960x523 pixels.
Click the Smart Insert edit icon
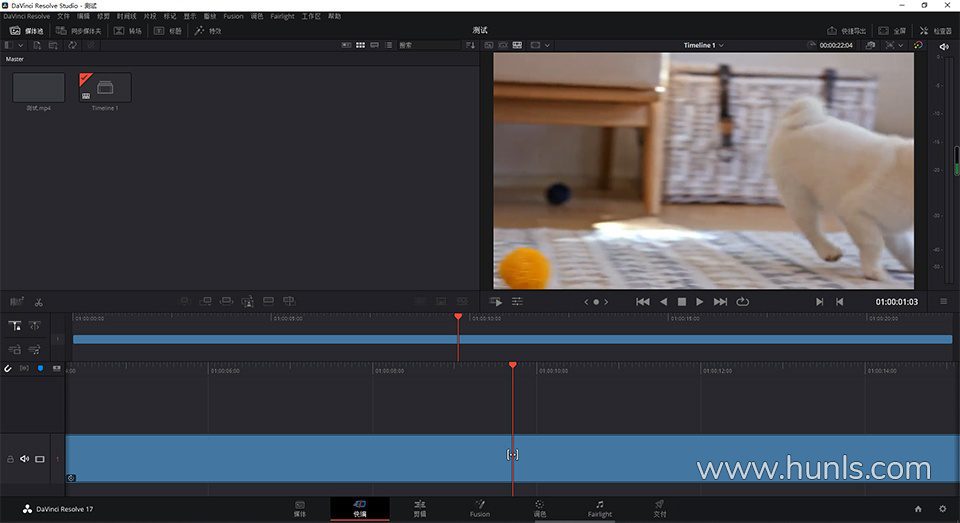185,301
